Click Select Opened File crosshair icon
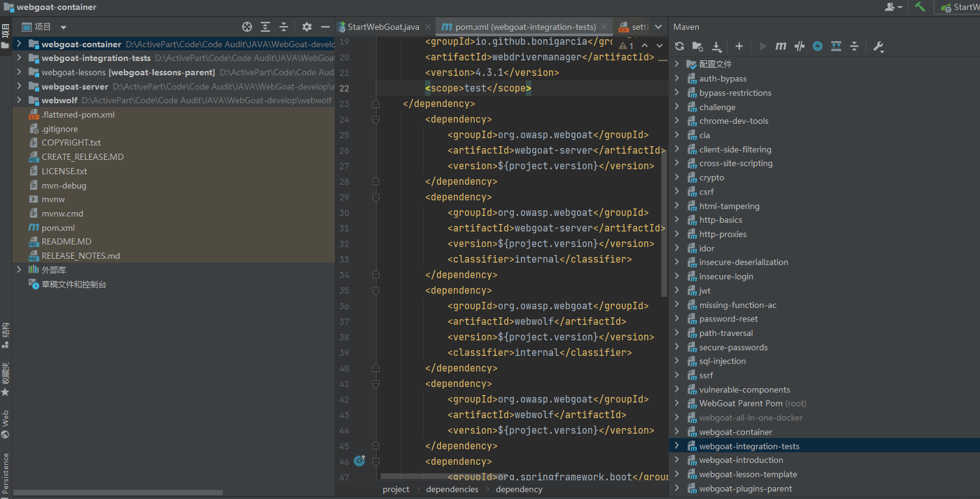 click(x=247, y=27)
